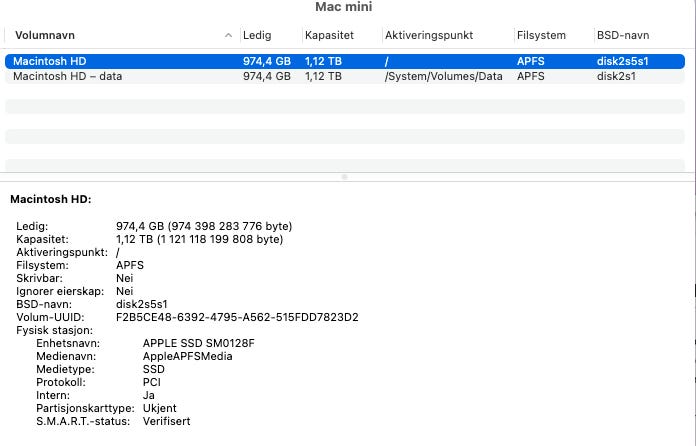The width and height of the screenshot is (696, 446).
Task: Sort by the Filsystem column header
Action: (541, 36)
